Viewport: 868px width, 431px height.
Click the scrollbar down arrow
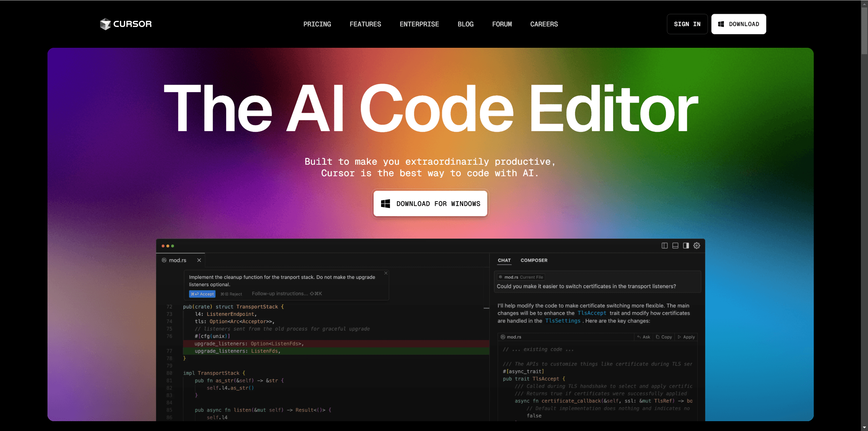pyautogui.click(x=864, y=428)
